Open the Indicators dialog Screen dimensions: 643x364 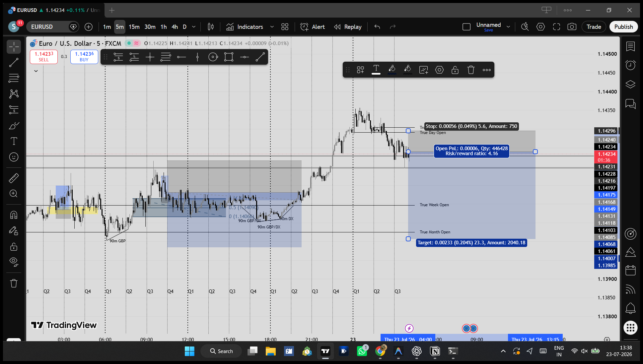point(245,27)
